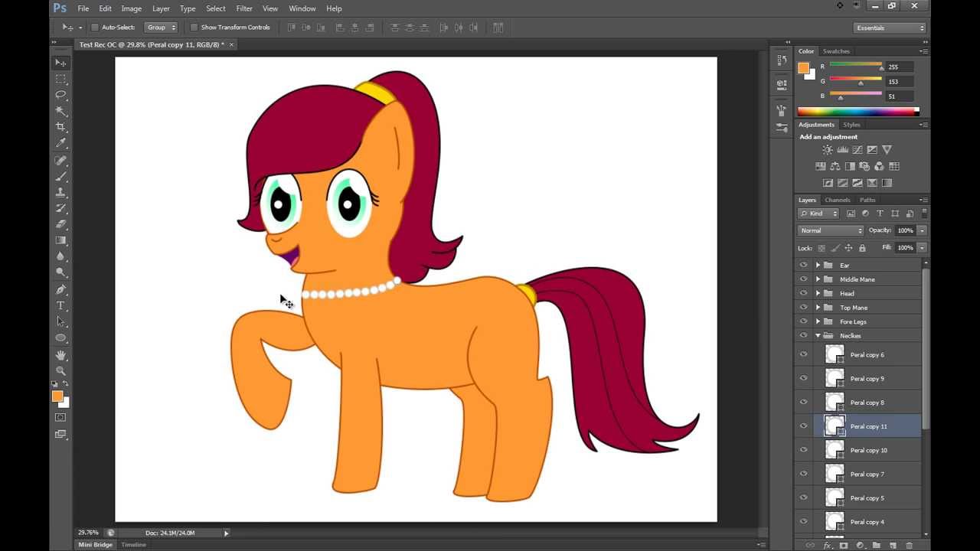This screenshot has height=551, width=980.
Task: Select the Move tool
Action: [x=60, y=63]
